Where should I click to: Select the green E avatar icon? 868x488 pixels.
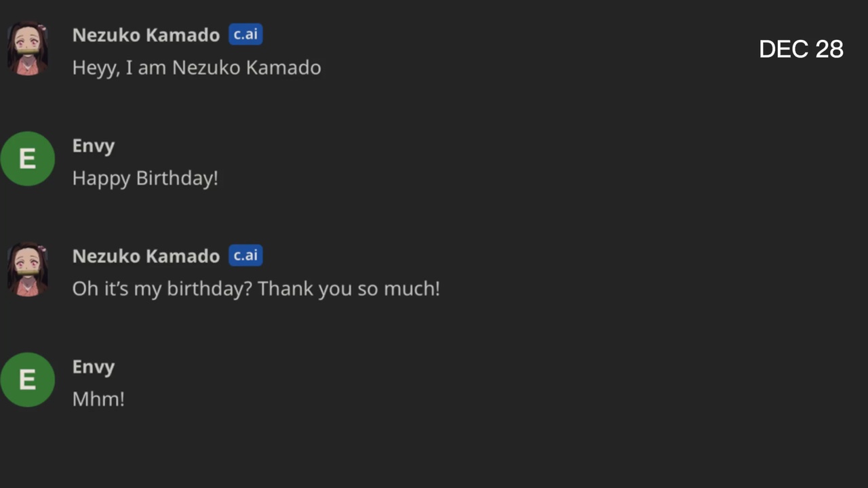pos(28,158)
